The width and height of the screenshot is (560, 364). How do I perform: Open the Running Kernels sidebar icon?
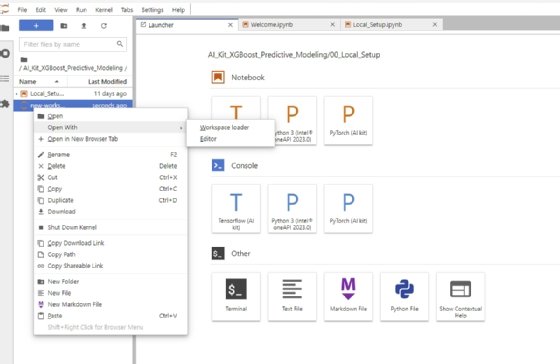pos(5,54)
